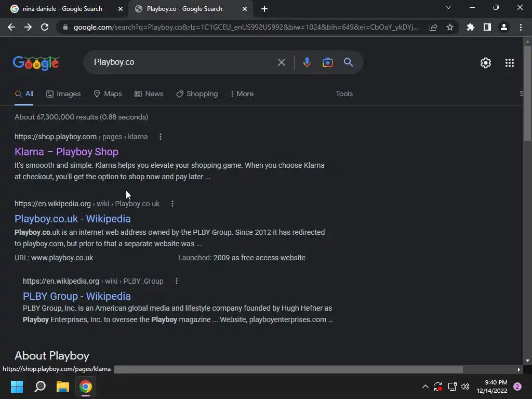Image resolution: width=532 pixels, height=399 pixels.
Task: Switch to the nina daniele tab
Action: click(62, 9)
